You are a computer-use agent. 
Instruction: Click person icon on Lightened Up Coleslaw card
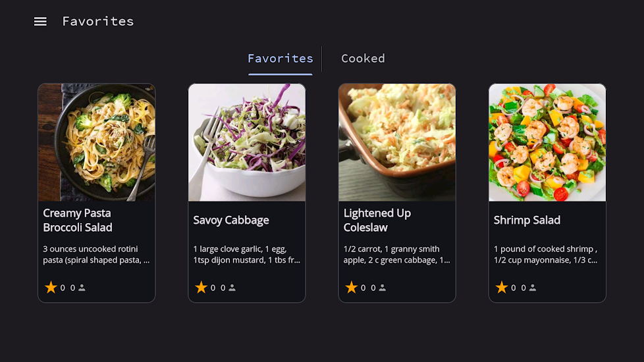click(x=382, y=288)
